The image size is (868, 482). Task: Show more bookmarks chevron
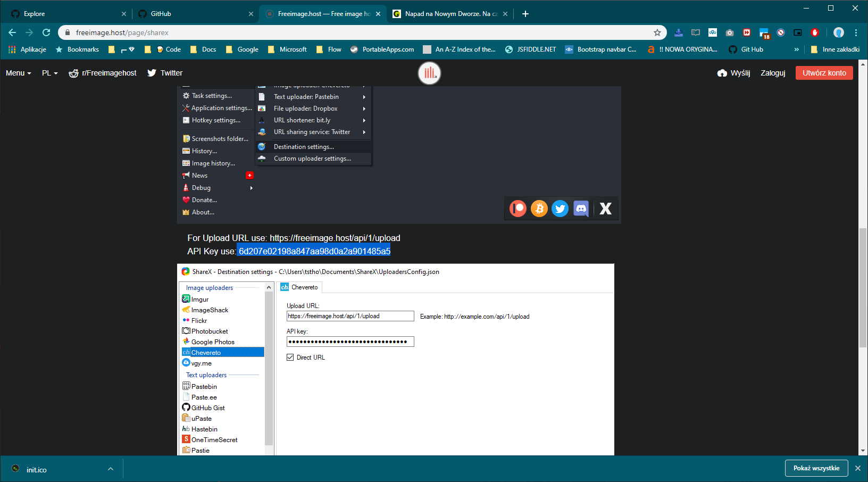[x=796, y=49]
